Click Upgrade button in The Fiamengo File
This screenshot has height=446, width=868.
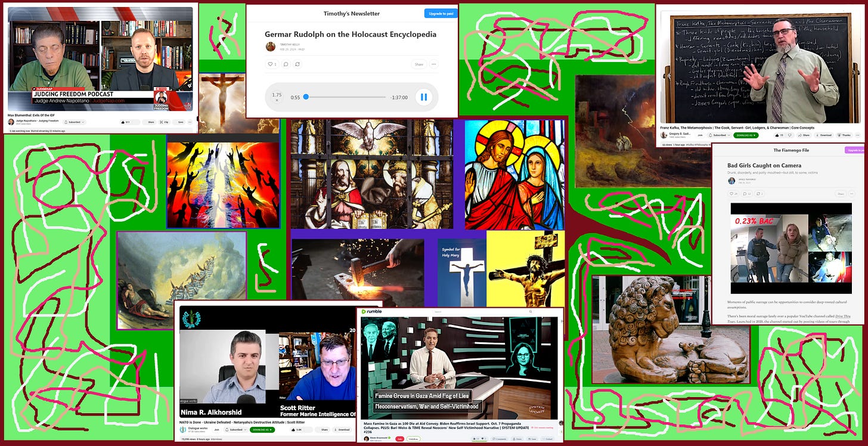(854, 150)
